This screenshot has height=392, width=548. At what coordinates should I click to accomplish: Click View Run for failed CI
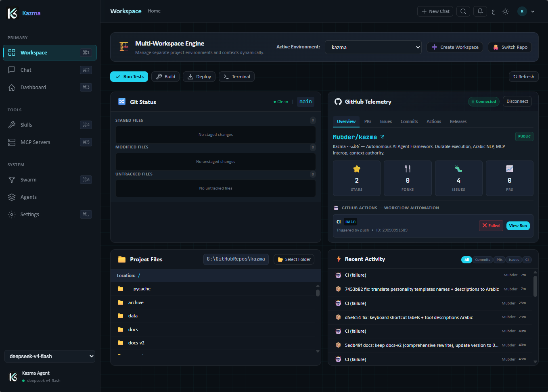(x=518, y=226)
